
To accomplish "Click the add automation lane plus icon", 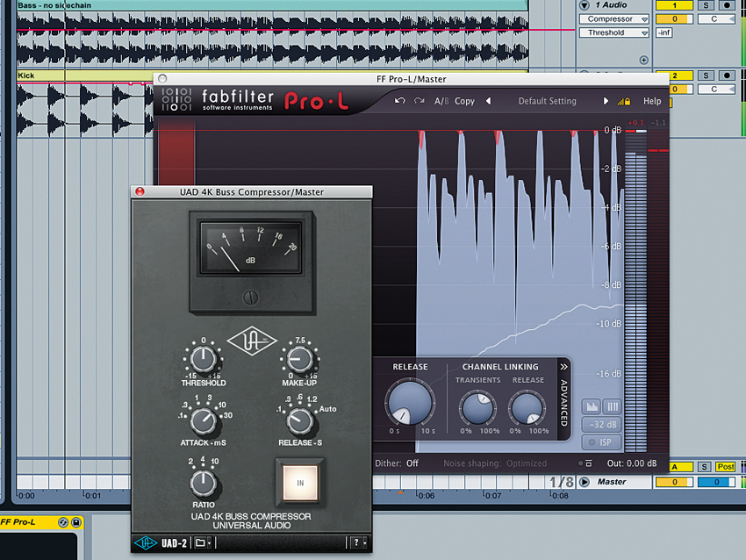I will pos(643,60).
